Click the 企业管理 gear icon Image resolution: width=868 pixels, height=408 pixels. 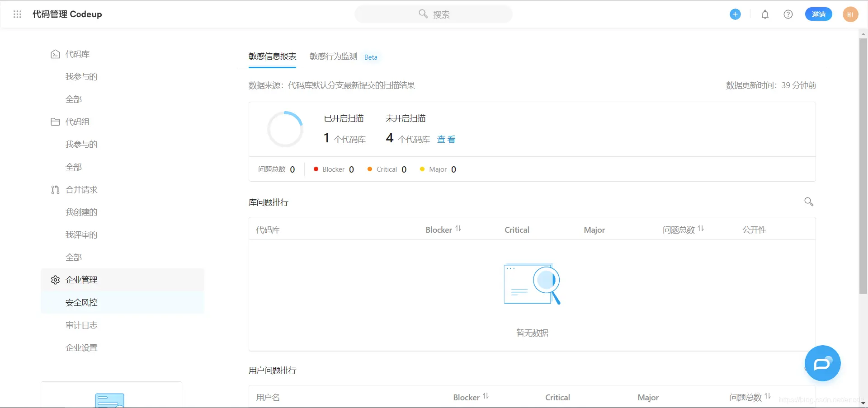[x=55, y=280]
